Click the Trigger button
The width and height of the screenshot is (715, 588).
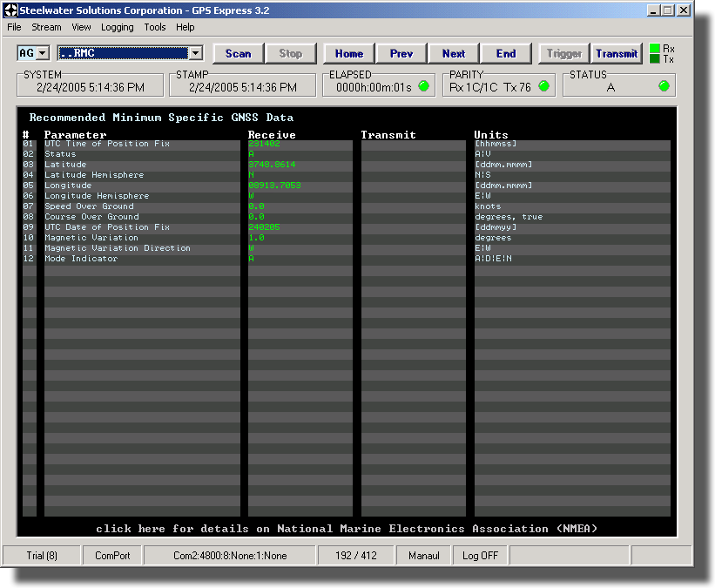pyautogui.click(x=564, y=54)
